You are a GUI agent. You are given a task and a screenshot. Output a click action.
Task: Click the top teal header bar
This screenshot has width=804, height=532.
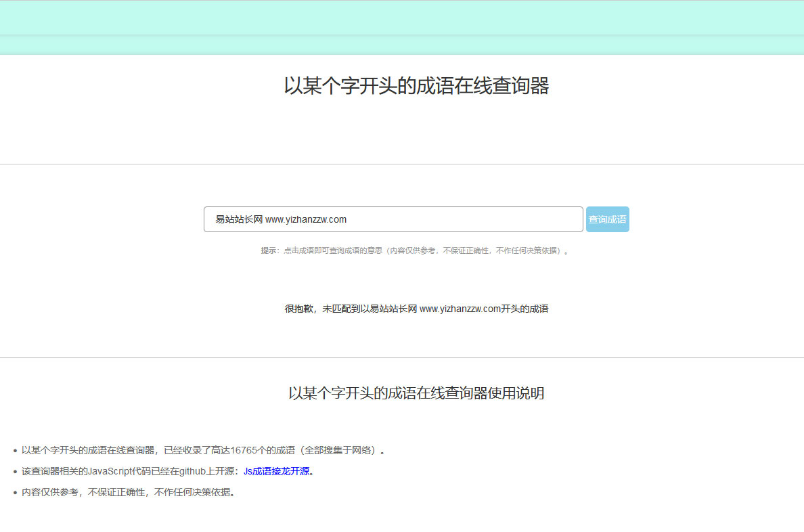click(x=402, y=17)
